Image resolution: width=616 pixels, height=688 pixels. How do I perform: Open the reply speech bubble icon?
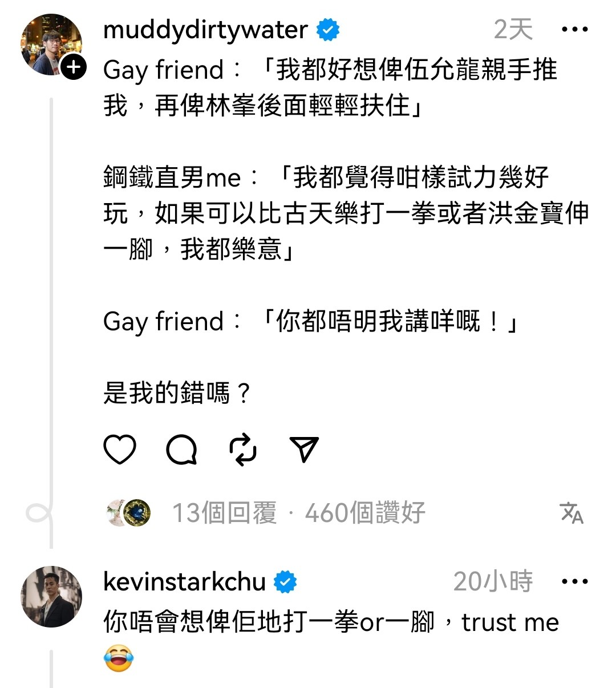coord(182,450)
